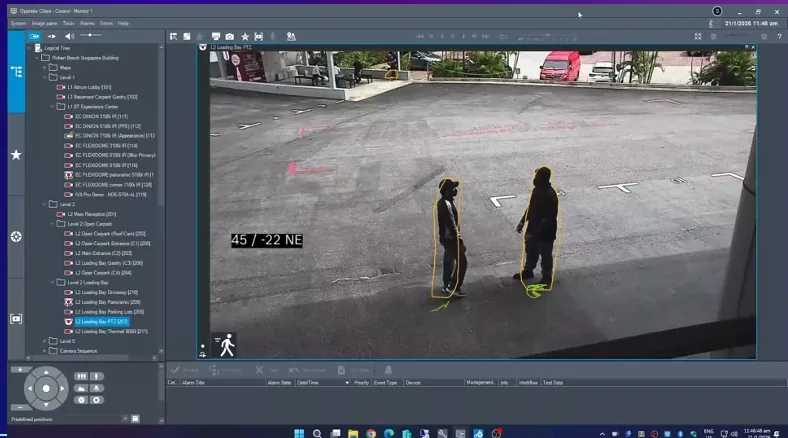This screenshot has width=788, height=438.
Task: Launch Google Chrome from the taskbar
Action: pyautogui.click(x=371, y=433)
